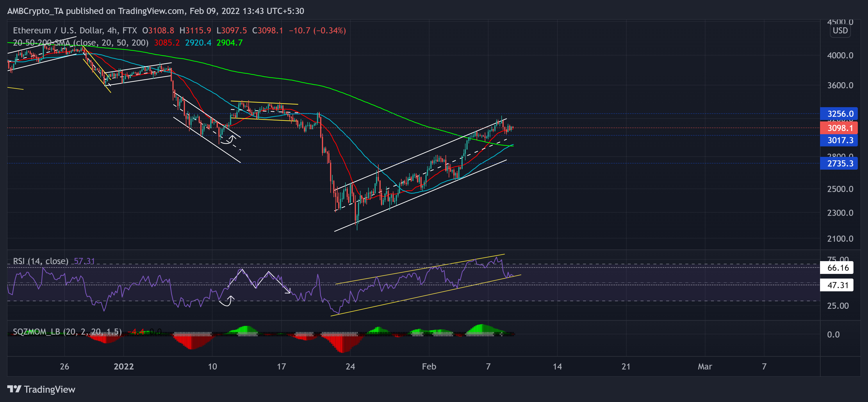Click the open value O3108.8

158,30
